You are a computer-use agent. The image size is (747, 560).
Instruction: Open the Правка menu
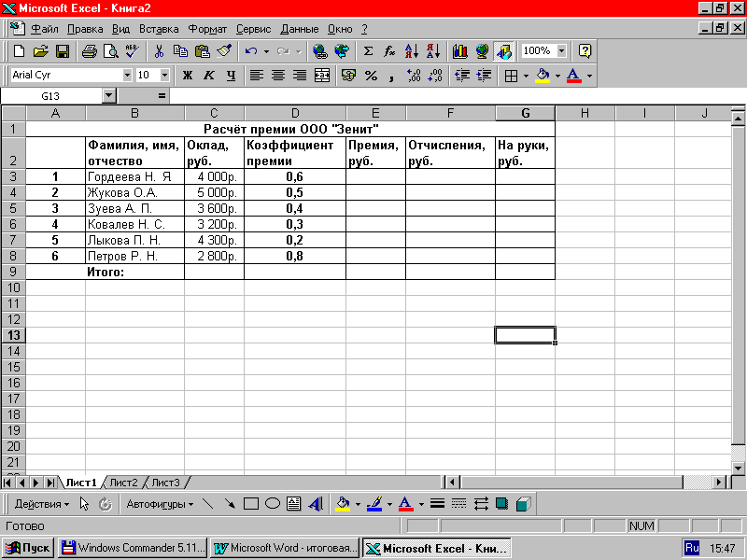click(85, 29)
